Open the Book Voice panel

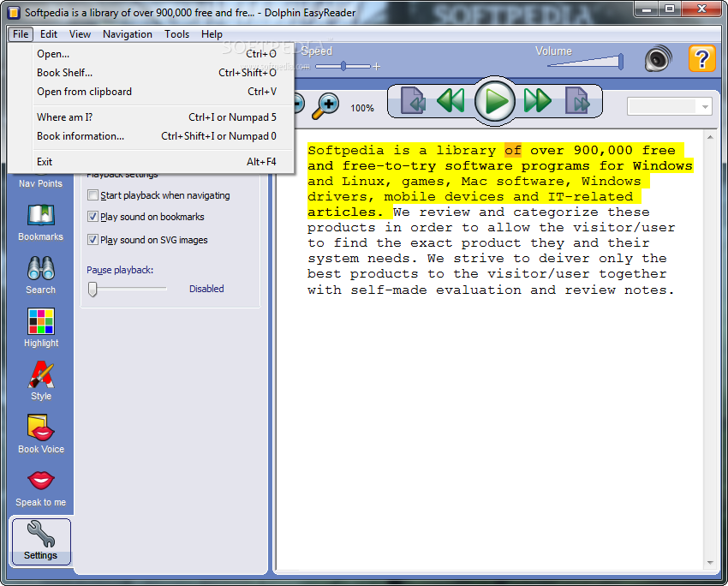coord(41,434)
